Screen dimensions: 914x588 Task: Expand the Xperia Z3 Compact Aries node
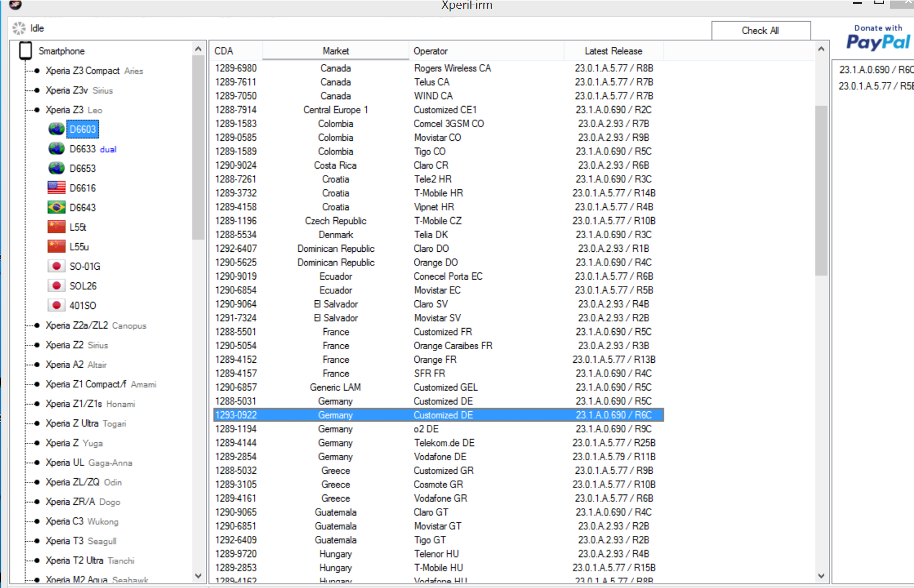(94, 71)
